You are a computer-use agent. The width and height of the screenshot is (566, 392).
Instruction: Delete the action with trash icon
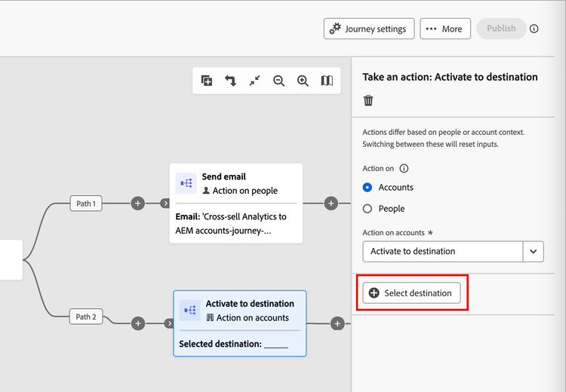point(368,100)
